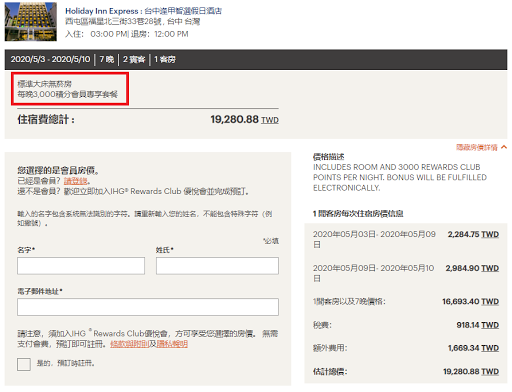Image resolution: width=512 pixels, height=392 pixels.
Task: Click the 2 guests label in dark bar
Action: click(x=134, y=59)
